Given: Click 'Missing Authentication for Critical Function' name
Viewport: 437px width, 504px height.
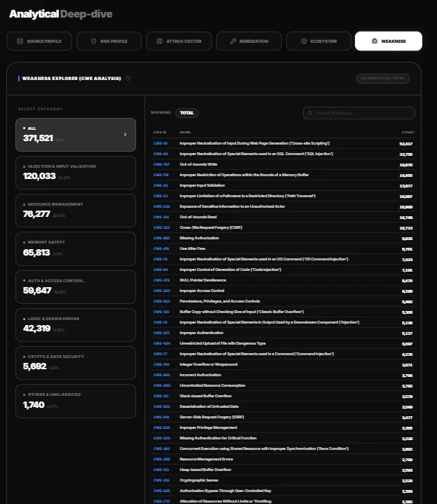Looking at the screenshot, I should point(218,438).
